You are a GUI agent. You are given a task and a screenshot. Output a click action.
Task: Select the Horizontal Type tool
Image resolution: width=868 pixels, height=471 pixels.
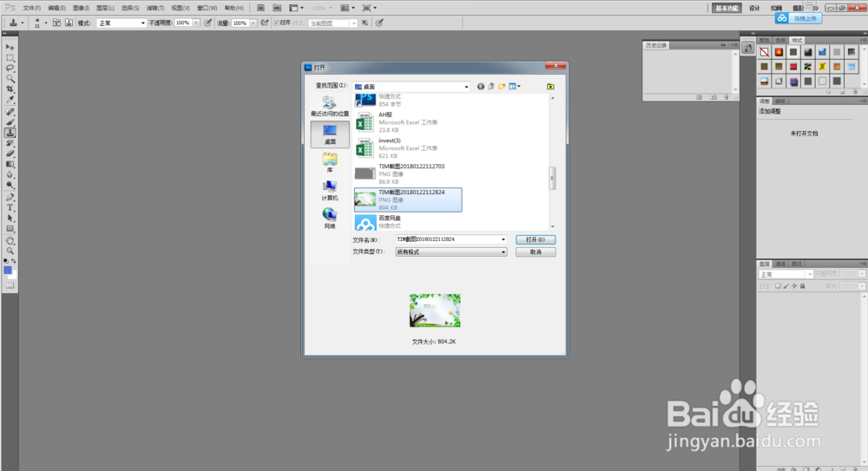click(x=10, y=207)
